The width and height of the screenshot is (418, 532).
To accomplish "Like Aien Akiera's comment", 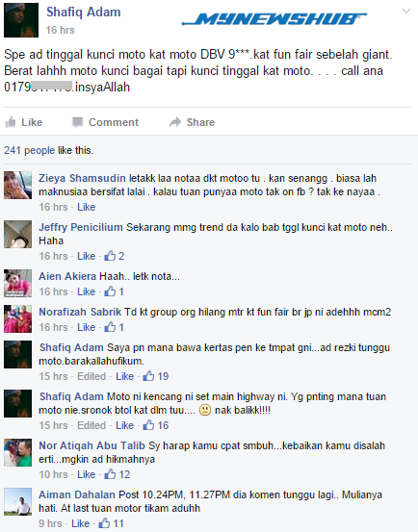I will coord(86,291).
